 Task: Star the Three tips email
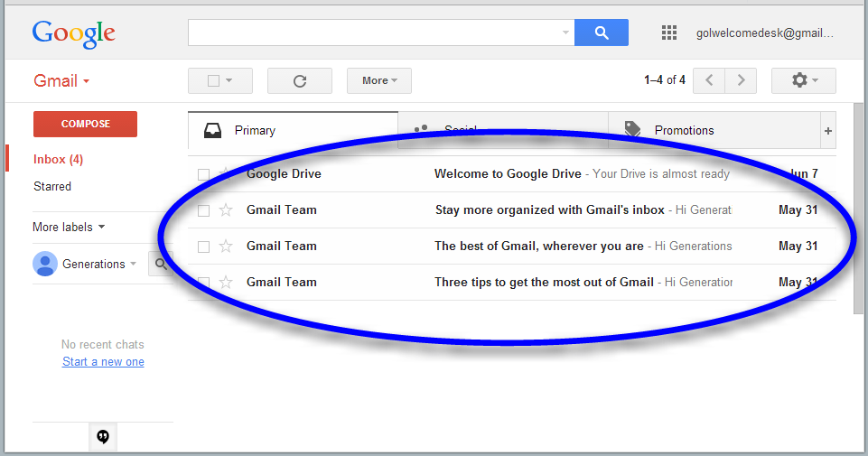(x=226, y=283)
